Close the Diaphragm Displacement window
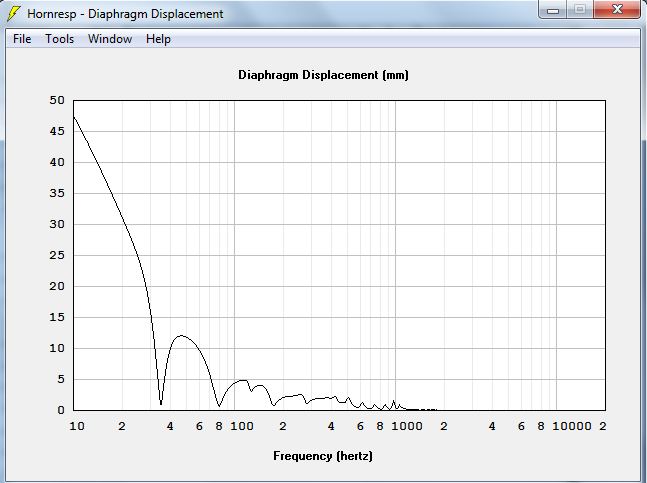 (617, 10)
